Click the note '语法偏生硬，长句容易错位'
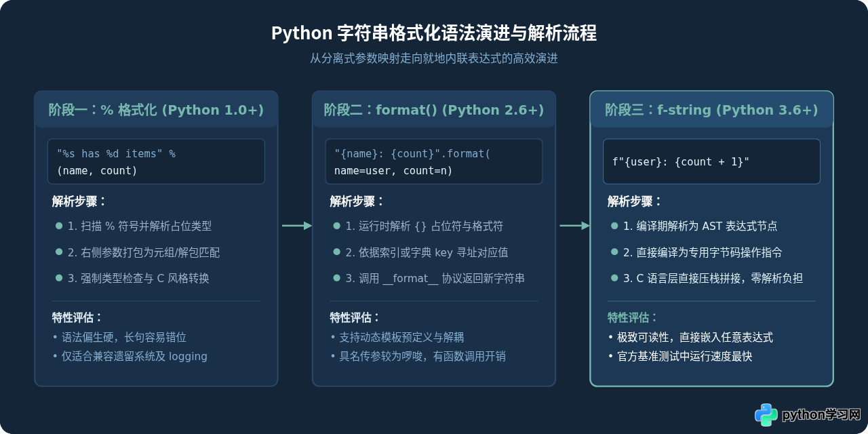This screenshot has height=434, width=868. [x=123, y=337]
